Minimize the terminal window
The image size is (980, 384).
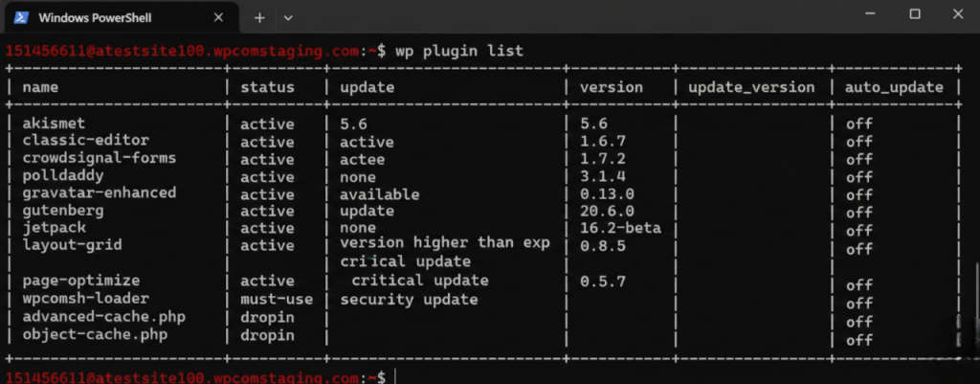coord(872,14)
